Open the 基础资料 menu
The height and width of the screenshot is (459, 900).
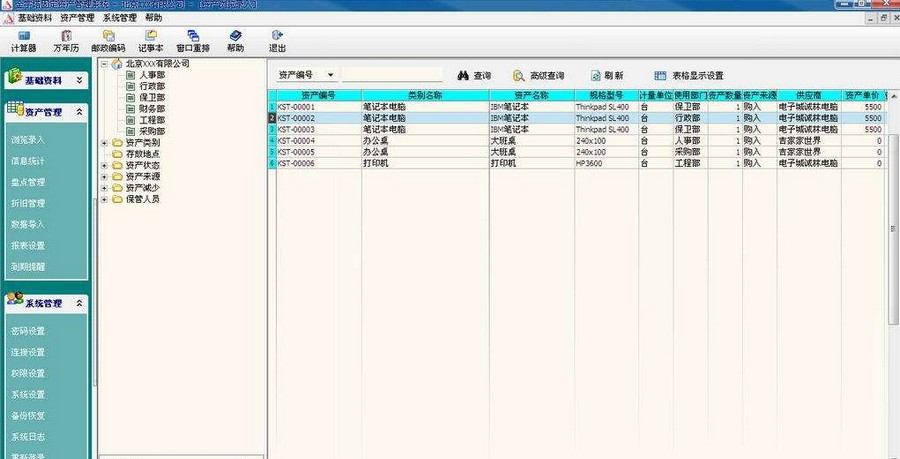click(34, 18)
